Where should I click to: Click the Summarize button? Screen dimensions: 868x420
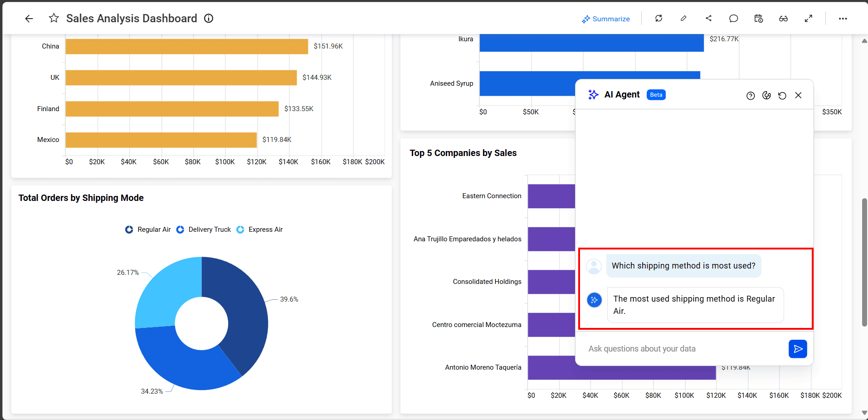pos(606,19)
